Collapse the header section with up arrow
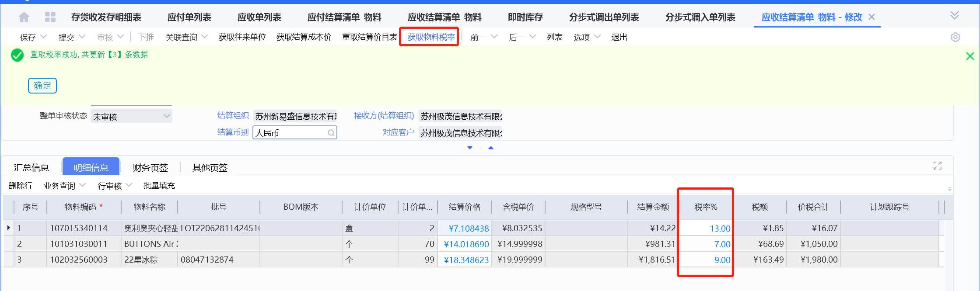Viewport: 980px width, 291px height. click(x=491, y=148)
